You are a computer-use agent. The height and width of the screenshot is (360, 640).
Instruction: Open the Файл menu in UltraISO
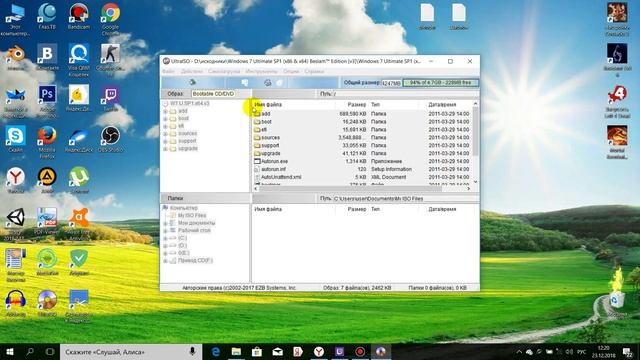pos(168,71)
